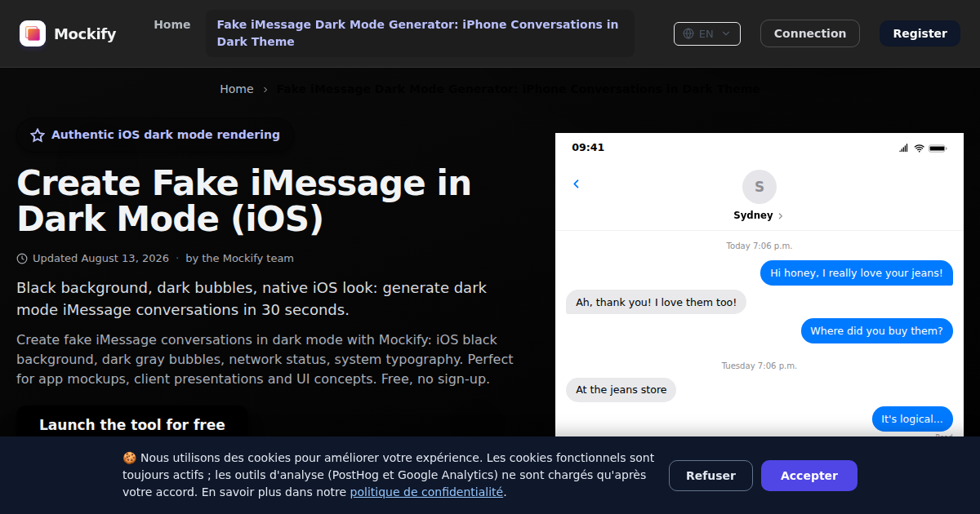Click the S contact avatar
The width and height of the screenshot is (980, 514).
759,187
